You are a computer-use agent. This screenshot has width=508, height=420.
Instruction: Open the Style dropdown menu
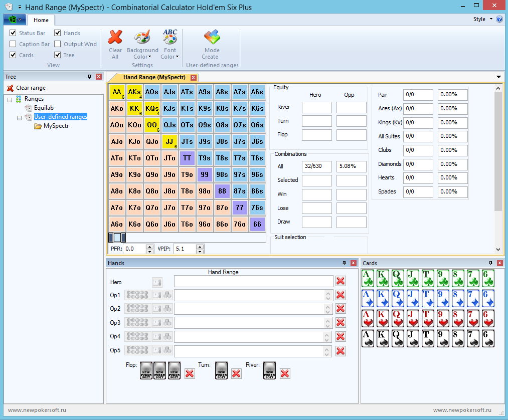point(482,20)
